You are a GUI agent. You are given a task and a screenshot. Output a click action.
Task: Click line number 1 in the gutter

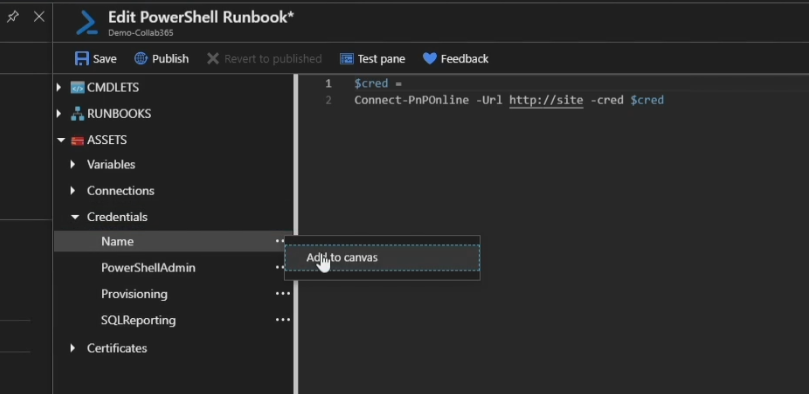tap(328, 84)
